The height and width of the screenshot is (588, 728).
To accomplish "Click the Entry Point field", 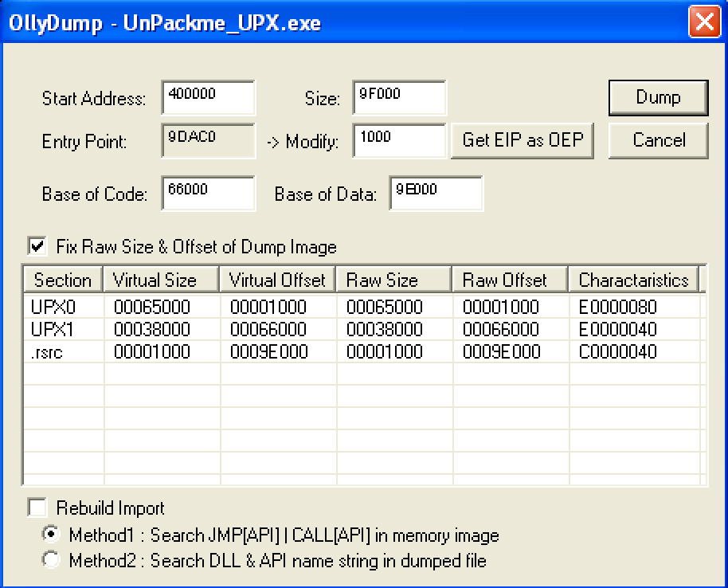I will pos(209,141).
